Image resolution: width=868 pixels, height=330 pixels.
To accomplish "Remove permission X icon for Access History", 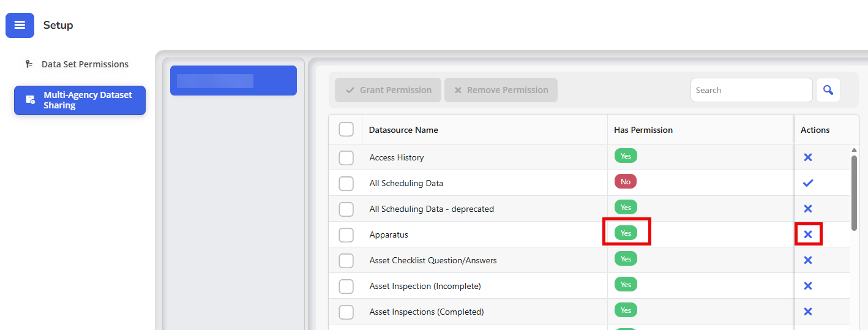I will coord(807,157).
